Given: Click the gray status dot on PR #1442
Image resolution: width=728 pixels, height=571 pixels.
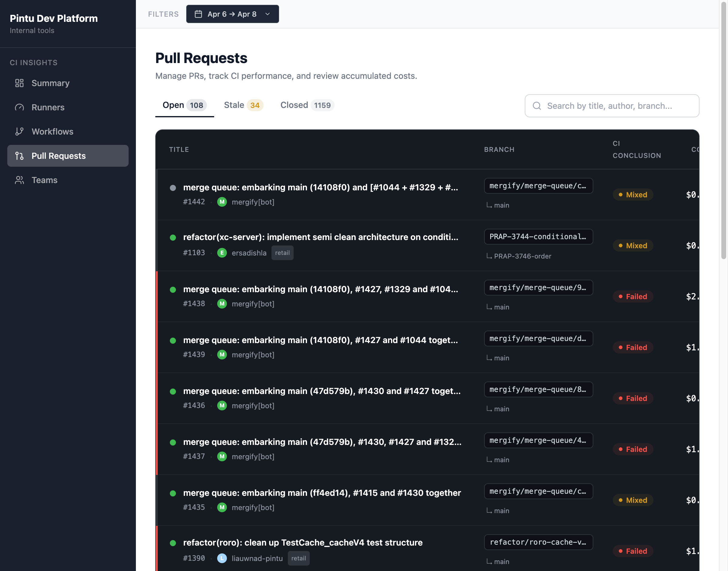Looking at the screenshot, I should (173, 188).
